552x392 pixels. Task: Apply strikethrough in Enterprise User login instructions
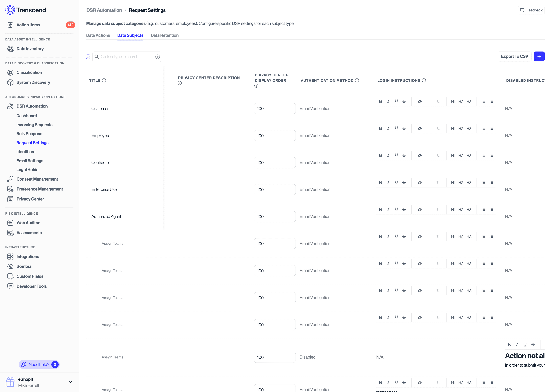pos(404,182)
